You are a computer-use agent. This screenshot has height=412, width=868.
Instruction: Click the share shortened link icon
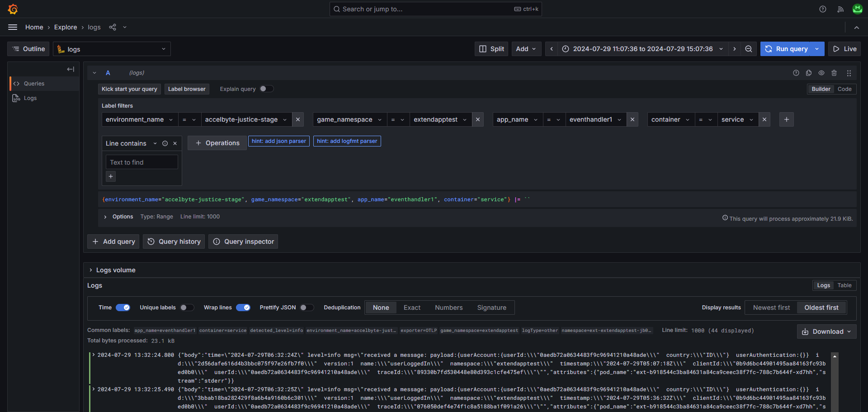(x=113, y=27)
